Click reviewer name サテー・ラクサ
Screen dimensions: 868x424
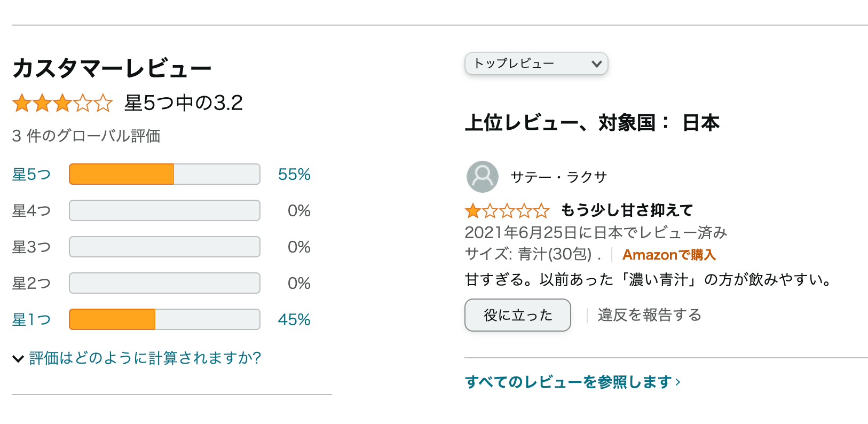pyautogui.click(x=559, y=177)
